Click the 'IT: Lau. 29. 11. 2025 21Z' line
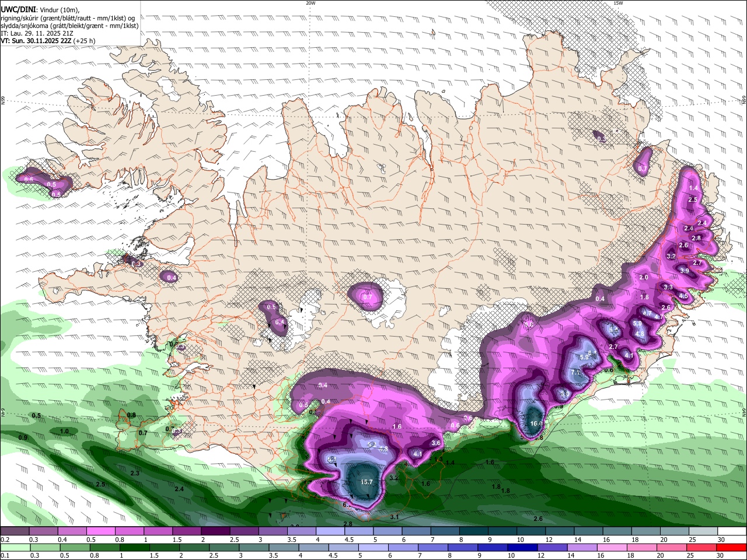Viewport: 747px width, 560px height. [36, 33]
